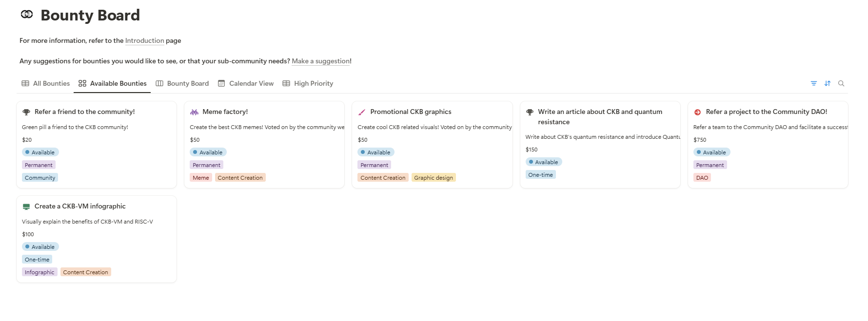Click the DAO tag on Refer a project card
The image size is (868, 321).
point(702,178)
